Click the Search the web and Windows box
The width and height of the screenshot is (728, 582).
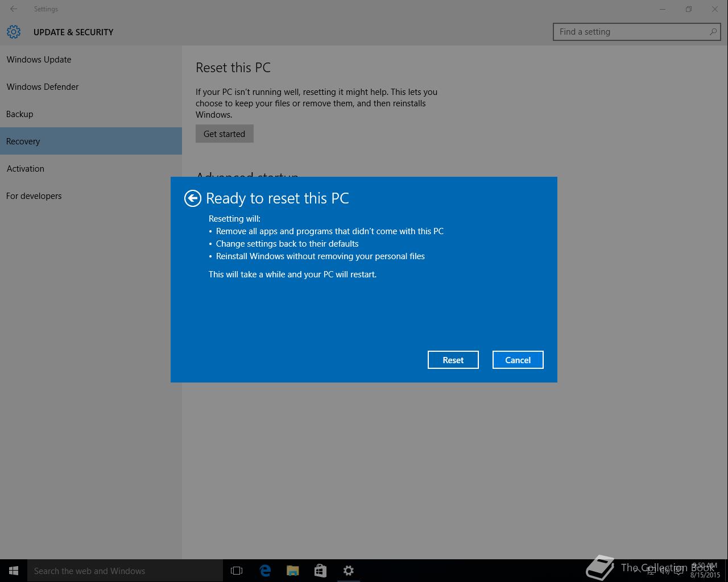125,571
